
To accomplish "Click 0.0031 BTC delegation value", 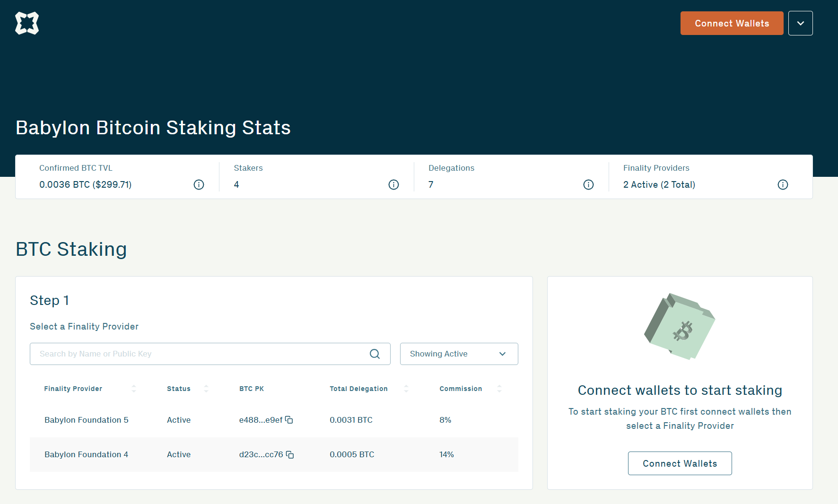I will pos(351,420).
